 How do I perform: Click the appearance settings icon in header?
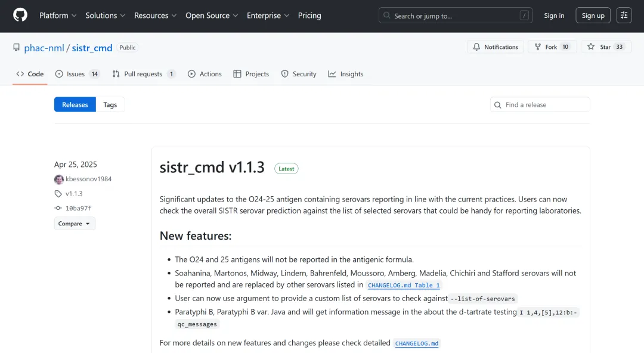[x=624, y=16]
